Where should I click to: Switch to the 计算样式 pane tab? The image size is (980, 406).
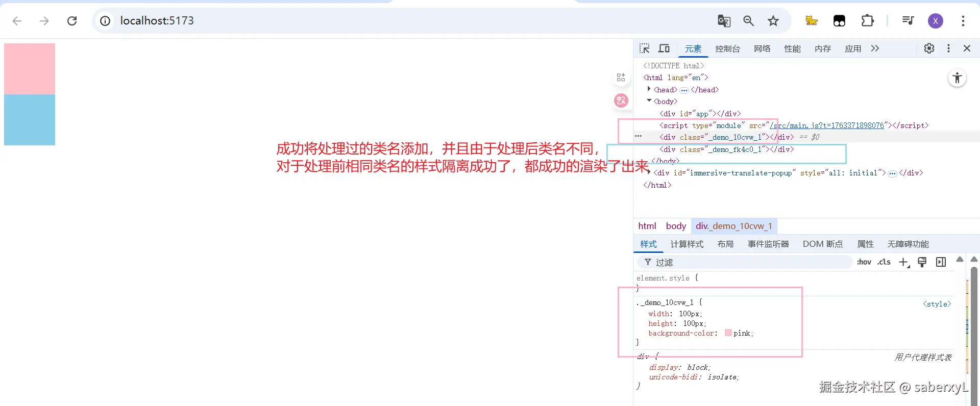687,244
